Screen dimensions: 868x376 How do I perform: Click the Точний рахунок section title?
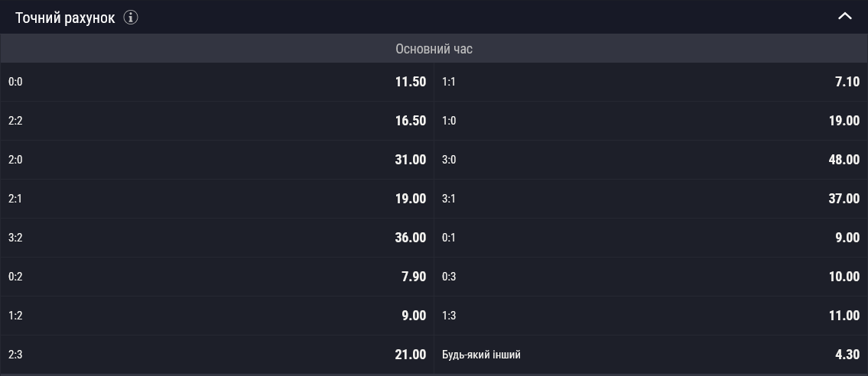click(x=65, y=18)
